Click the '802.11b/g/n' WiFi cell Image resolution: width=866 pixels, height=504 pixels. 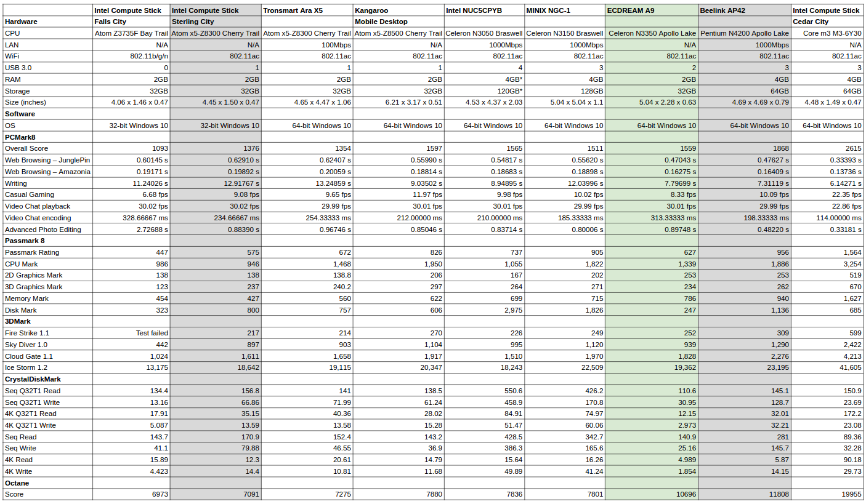coord(131,56)
